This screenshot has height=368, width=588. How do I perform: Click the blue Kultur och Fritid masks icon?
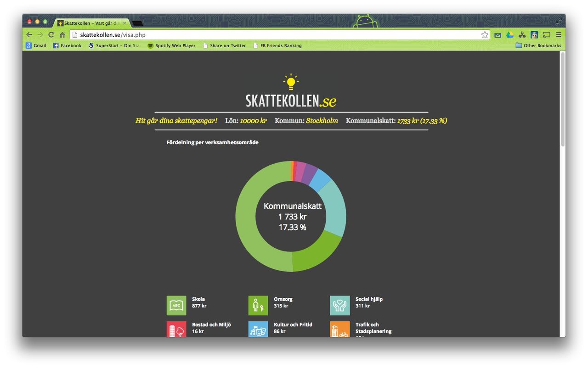click(258, 329)
